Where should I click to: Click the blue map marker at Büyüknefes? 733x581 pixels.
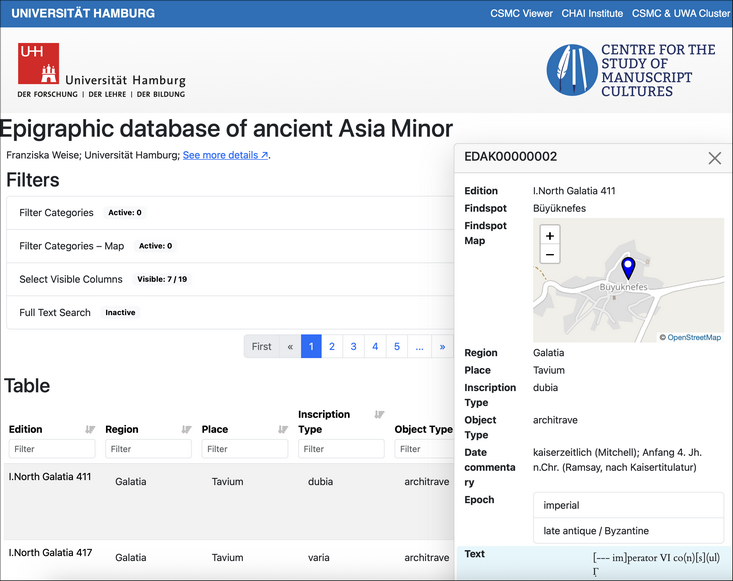tap(627, 268)
